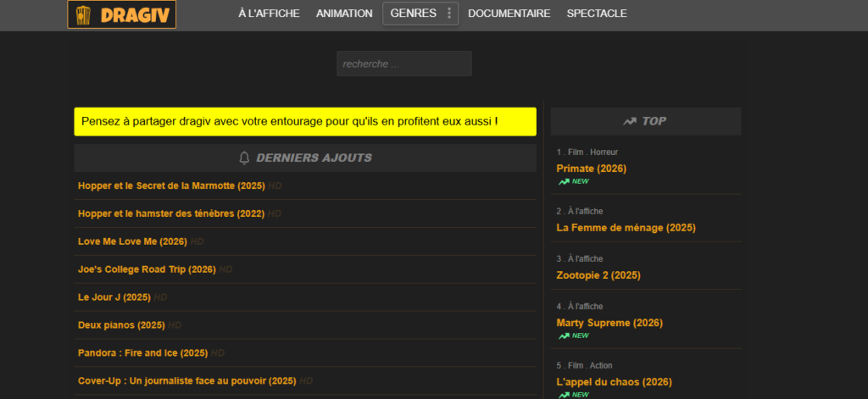The width and height of the screenshot is (868, 399).
Task: Click the NEW trend icon under Primate
Action: click(x=564, y=181)
